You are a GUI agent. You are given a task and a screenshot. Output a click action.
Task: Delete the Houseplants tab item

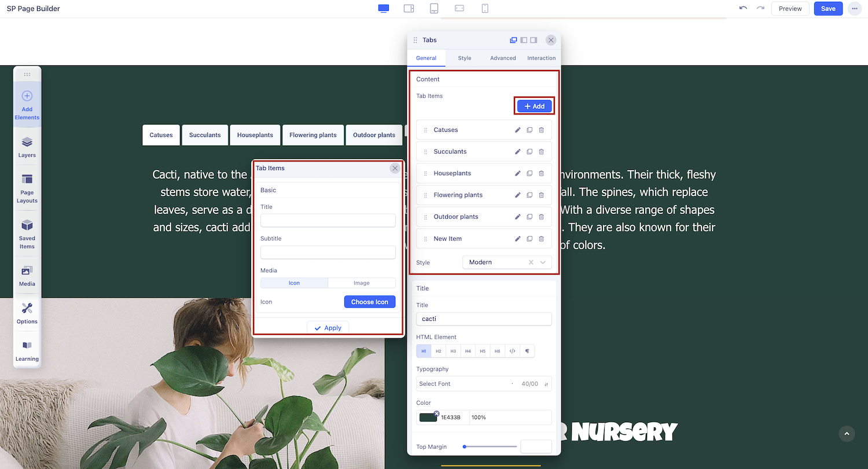point(542,173)
